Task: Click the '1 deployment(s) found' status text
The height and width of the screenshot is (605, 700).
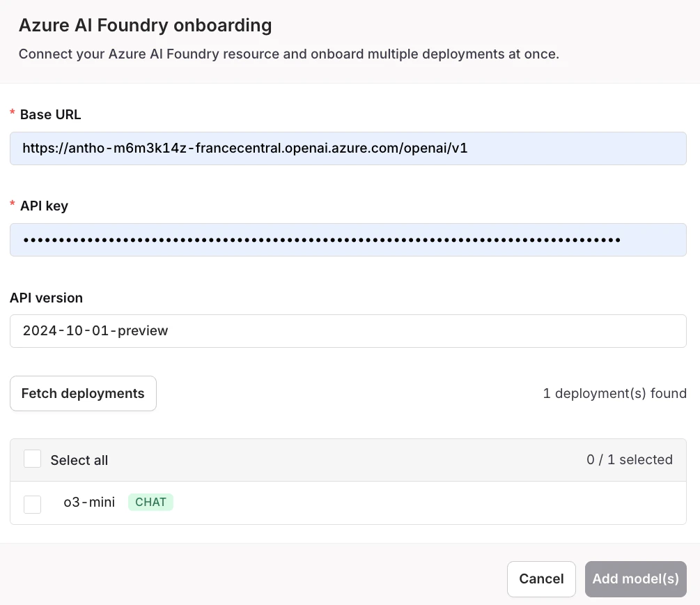Action: pyautogui.click(x=615, y=393)
